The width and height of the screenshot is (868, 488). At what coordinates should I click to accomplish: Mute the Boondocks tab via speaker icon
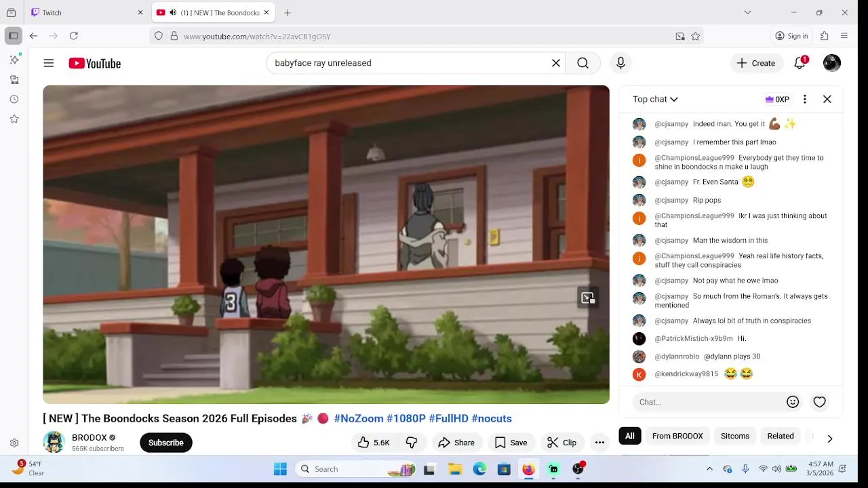(173, 12)
